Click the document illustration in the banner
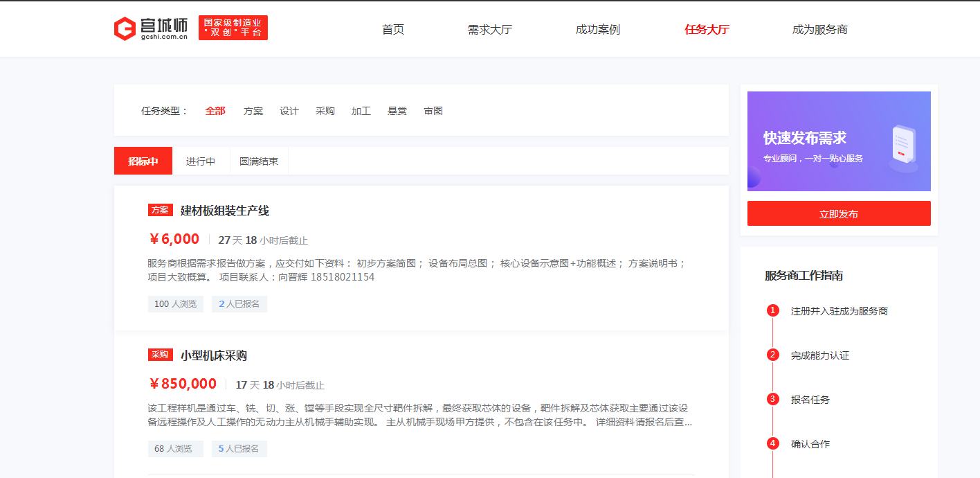This screenshot has height=478, width=980. point(904,148)
